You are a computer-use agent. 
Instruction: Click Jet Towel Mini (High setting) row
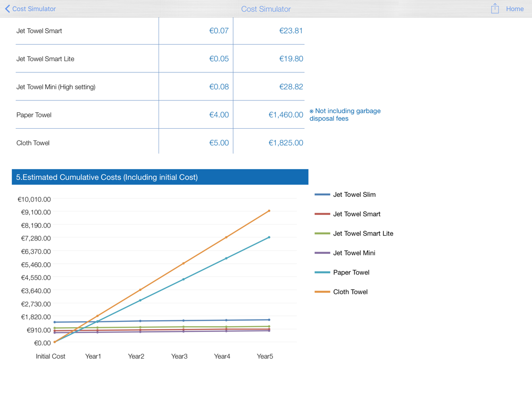click(56, 87)
